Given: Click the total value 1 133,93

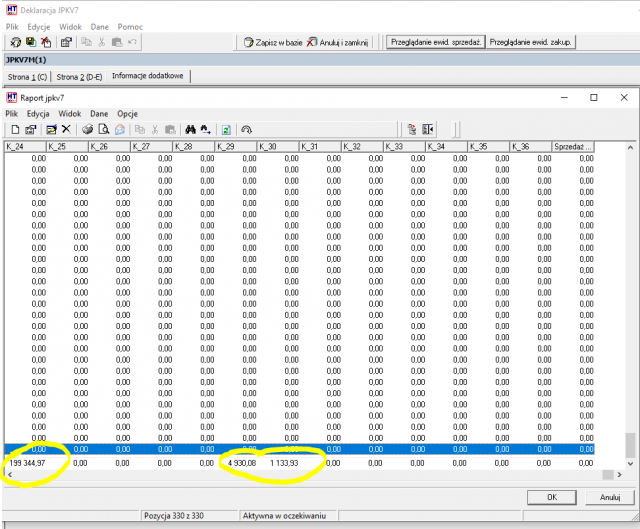Looking at the screenshot, I should (284, 463).
